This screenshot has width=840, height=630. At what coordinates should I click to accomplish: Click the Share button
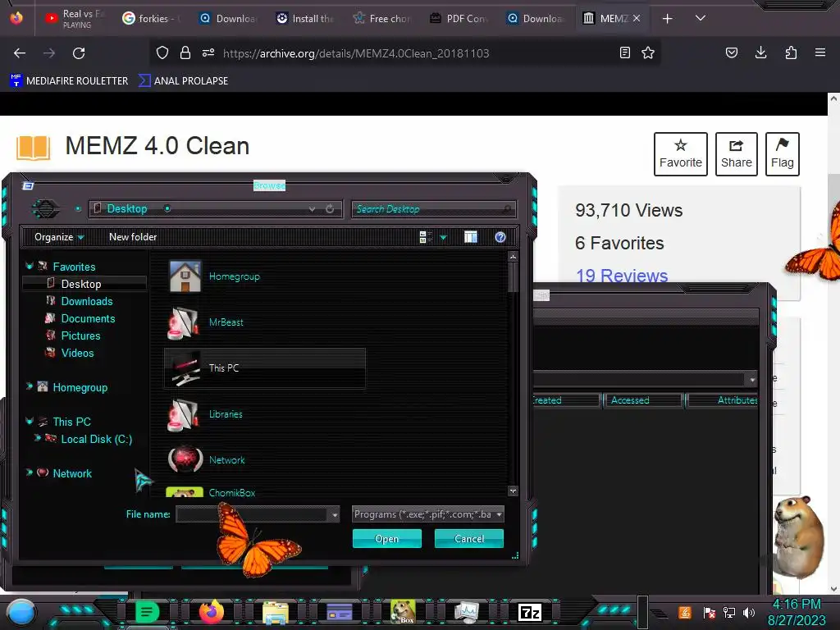coord(736,154)
